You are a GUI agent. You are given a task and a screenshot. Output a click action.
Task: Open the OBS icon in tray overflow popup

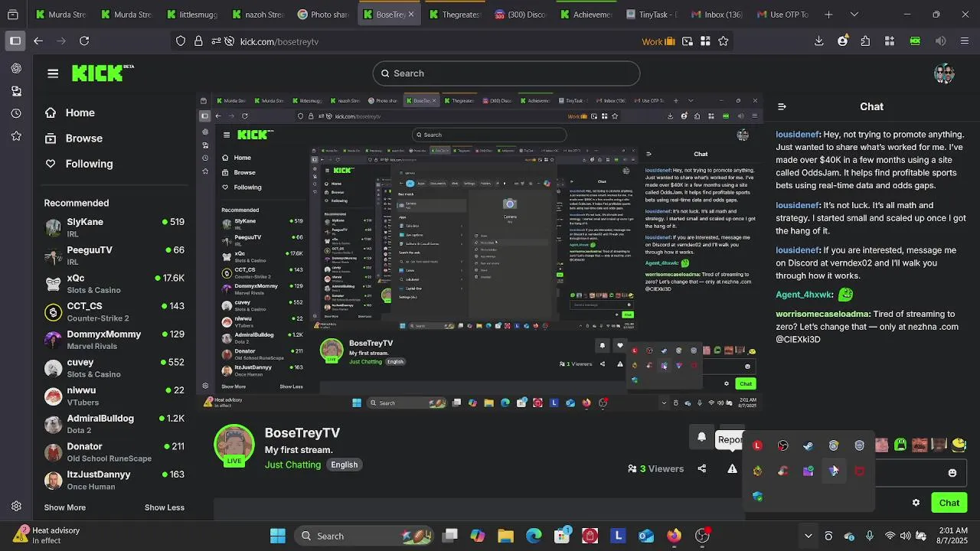(782, 445)
